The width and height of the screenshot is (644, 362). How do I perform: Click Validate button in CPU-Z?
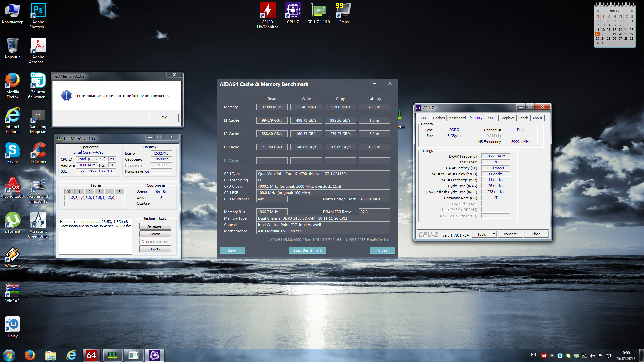click(510, 234)
